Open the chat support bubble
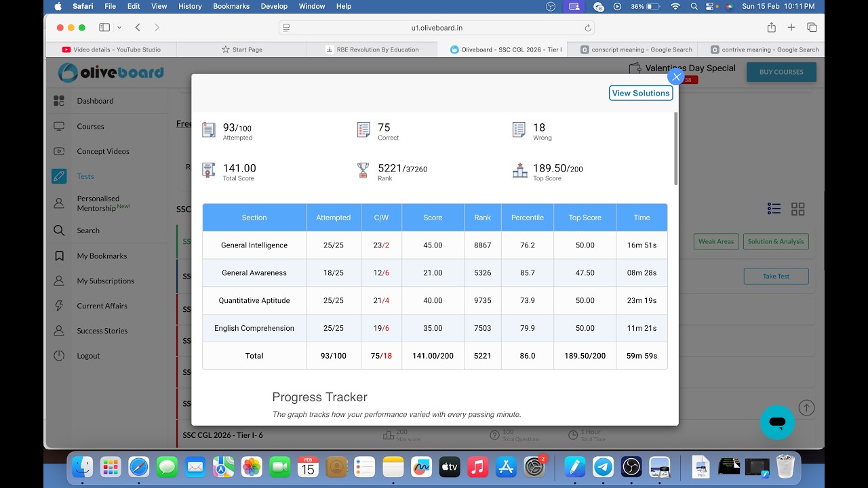 coord(777,422)
